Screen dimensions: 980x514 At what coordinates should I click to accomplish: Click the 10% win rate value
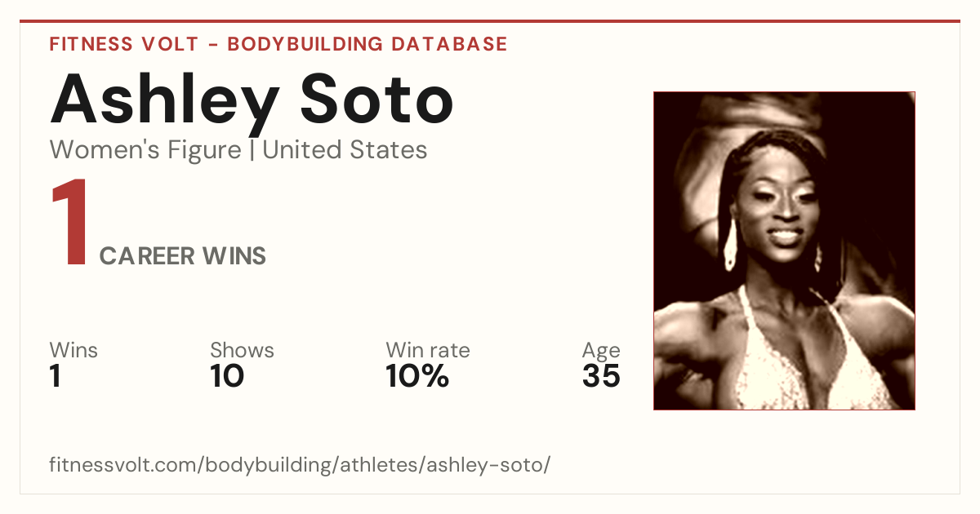point(417,376)
